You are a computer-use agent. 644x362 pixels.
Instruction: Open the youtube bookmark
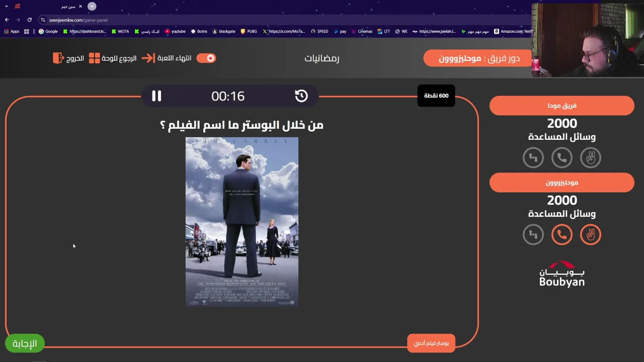click(x=175, y=31)
